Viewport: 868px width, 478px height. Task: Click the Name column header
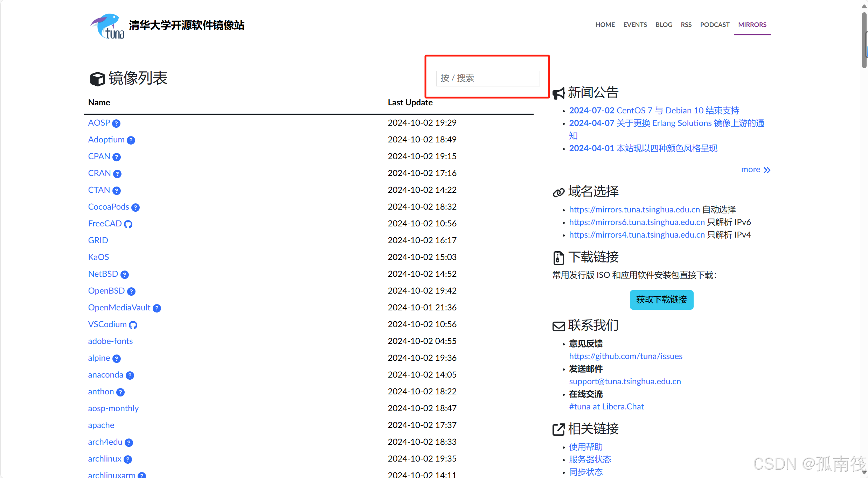tap(99, 103)
